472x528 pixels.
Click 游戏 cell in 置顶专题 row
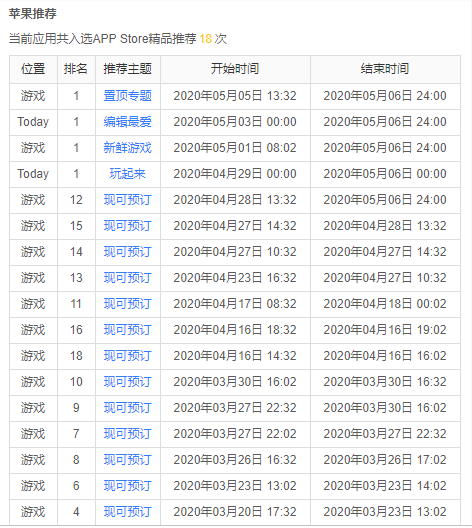33,96
